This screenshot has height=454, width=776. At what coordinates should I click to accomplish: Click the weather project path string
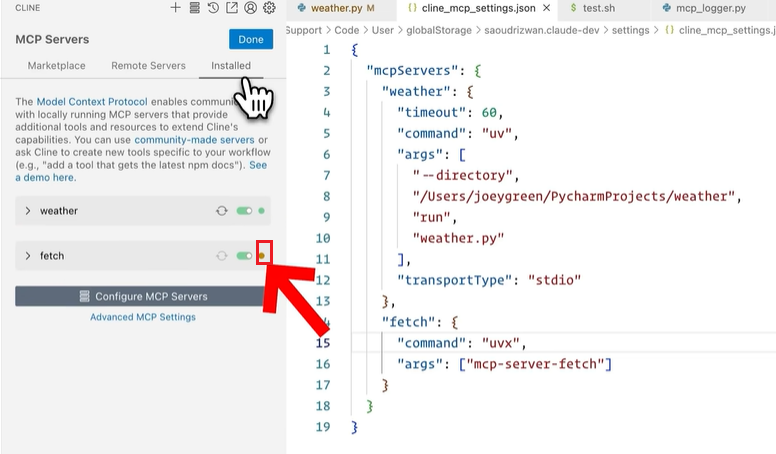[574, 197]
